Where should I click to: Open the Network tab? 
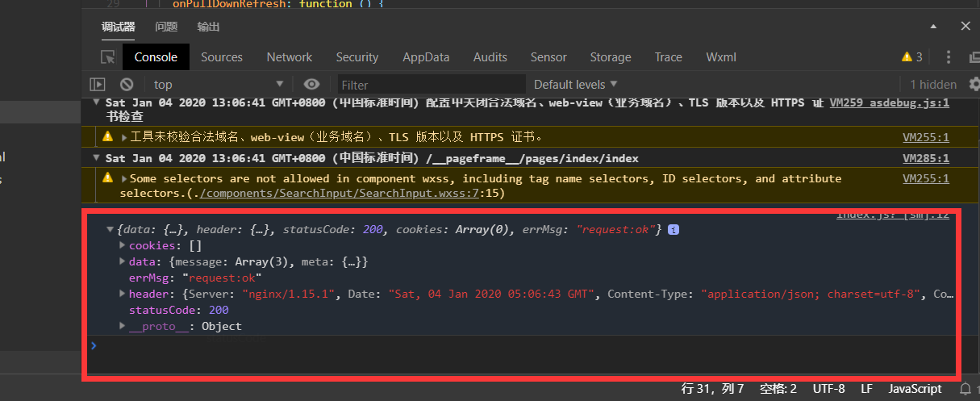[x=290, y=57]
